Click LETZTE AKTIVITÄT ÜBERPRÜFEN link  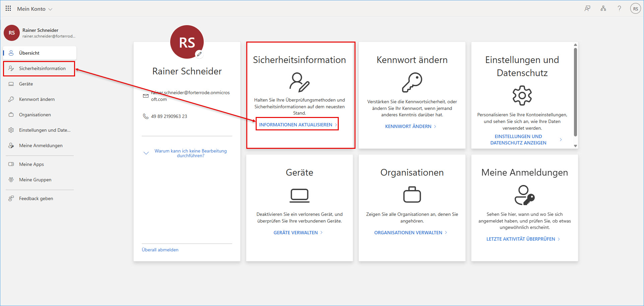[x=521, y=239]
